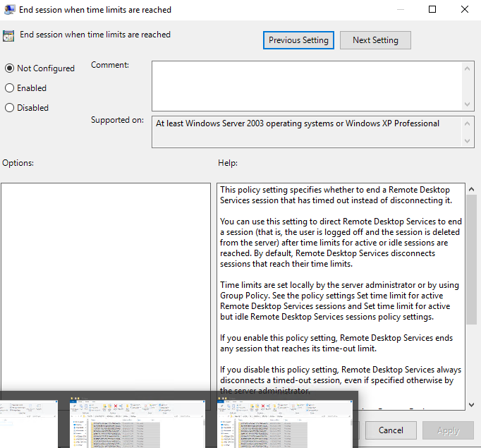Choose the Enabled radio option
481x448 pixels.
coord(9,88)
